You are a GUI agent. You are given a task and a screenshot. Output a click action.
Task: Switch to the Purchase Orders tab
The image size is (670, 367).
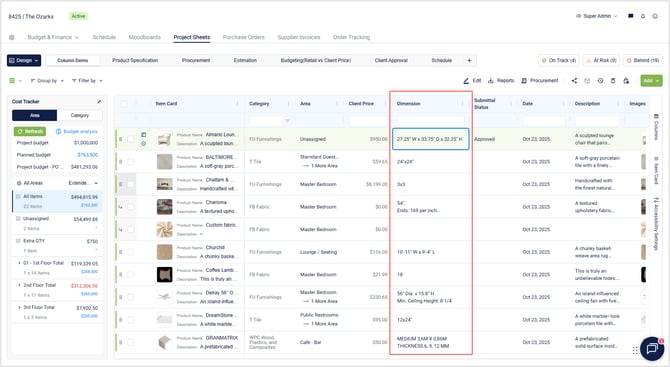(244, 37)
